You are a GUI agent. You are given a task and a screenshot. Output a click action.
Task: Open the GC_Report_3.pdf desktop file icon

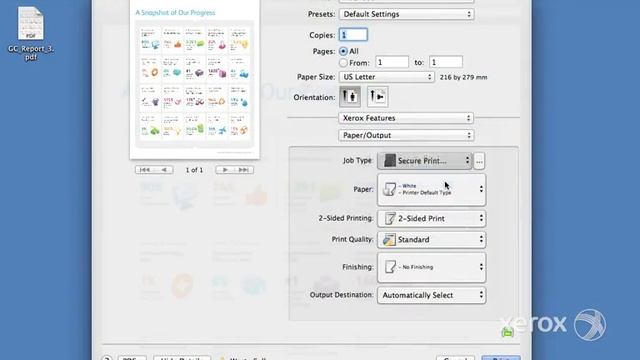pos(31,24)
